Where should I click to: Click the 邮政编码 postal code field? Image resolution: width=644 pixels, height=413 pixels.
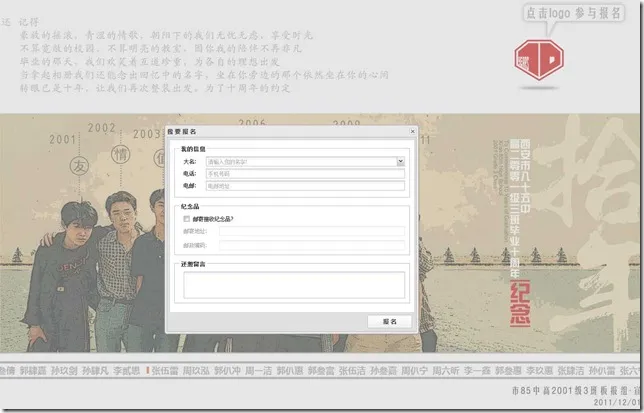pos(312,246)
